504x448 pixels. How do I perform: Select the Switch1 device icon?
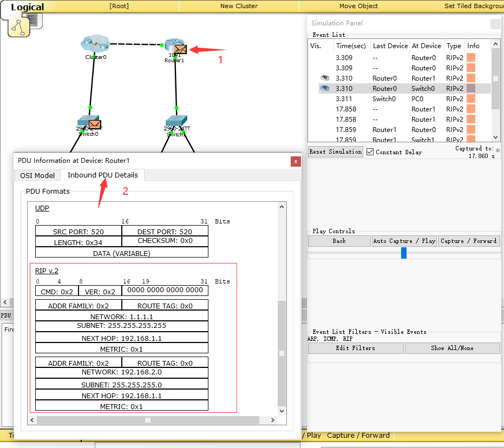pyautogui.click(x=176, y=121)
